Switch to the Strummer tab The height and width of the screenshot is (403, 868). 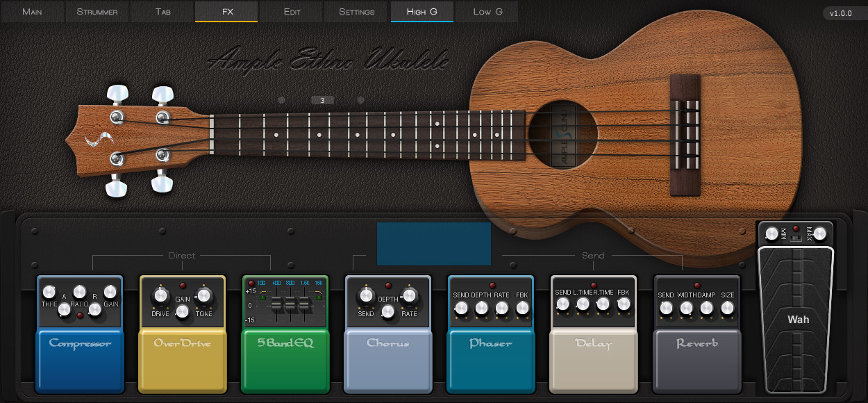click(97, 12)
